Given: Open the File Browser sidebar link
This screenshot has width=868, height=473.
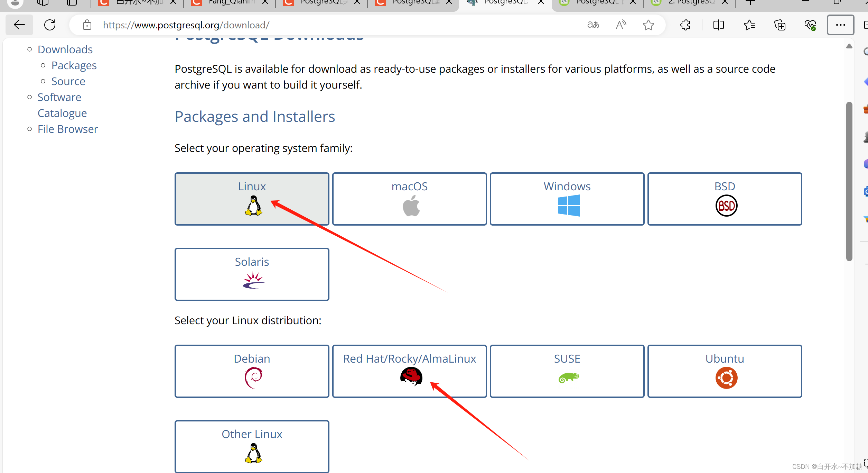Looking at the screenshot, I should 68,129.
